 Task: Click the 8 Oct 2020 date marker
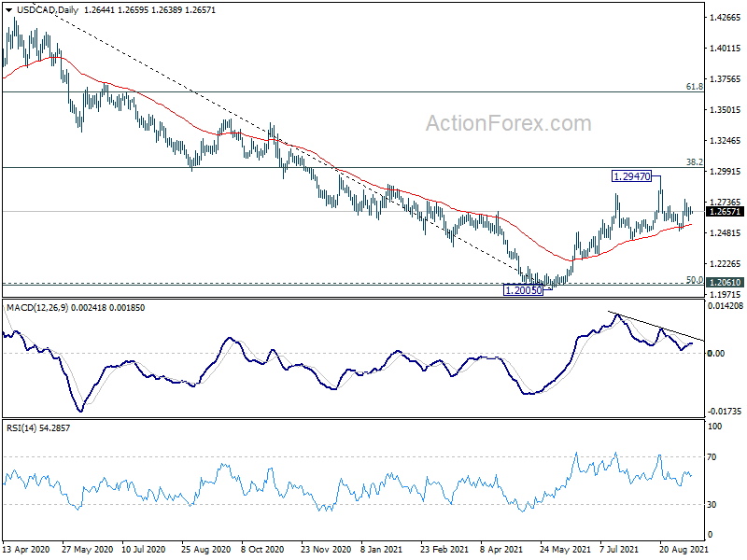[x=263, y=549]
